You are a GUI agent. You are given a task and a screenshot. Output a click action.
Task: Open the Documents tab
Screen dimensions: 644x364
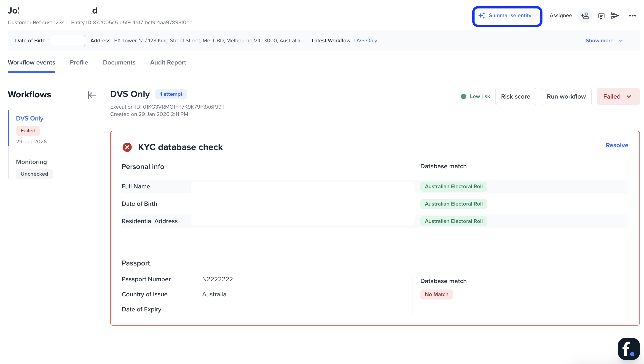click(119, 62)
